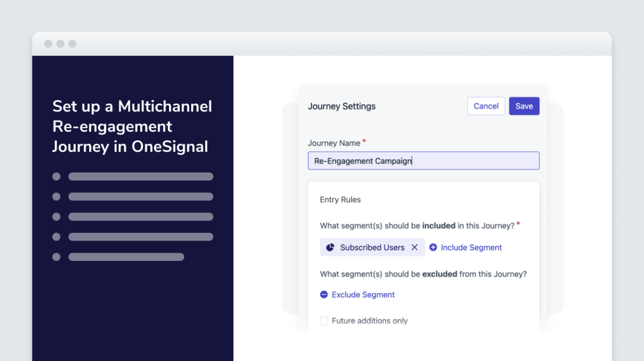Select the last shorter sidebar list item

click(126, 257)
